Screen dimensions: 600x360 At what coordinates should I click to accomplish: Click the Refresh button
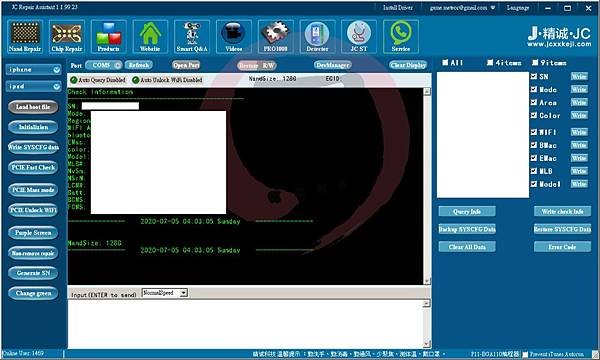pos(139,65)
